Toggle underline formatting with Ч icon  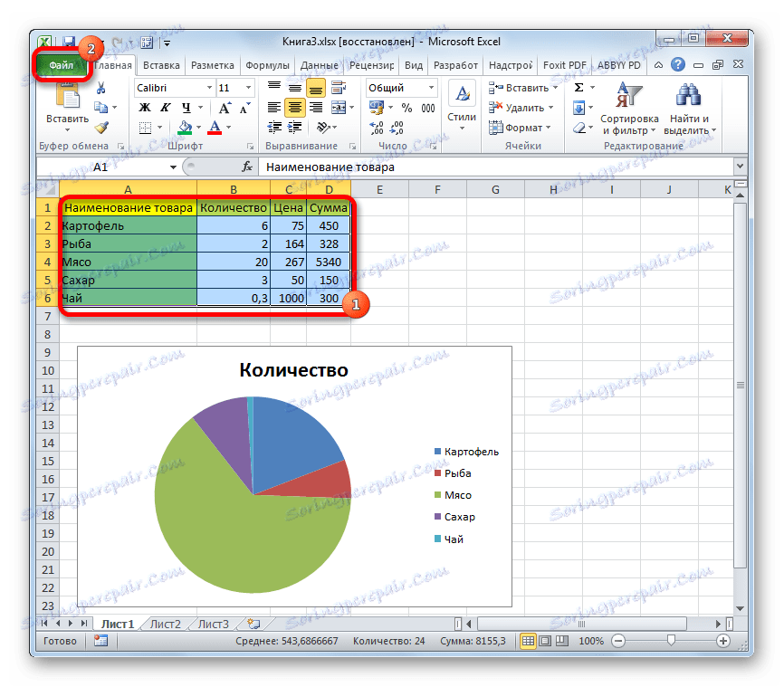click(x=186, y=108)
